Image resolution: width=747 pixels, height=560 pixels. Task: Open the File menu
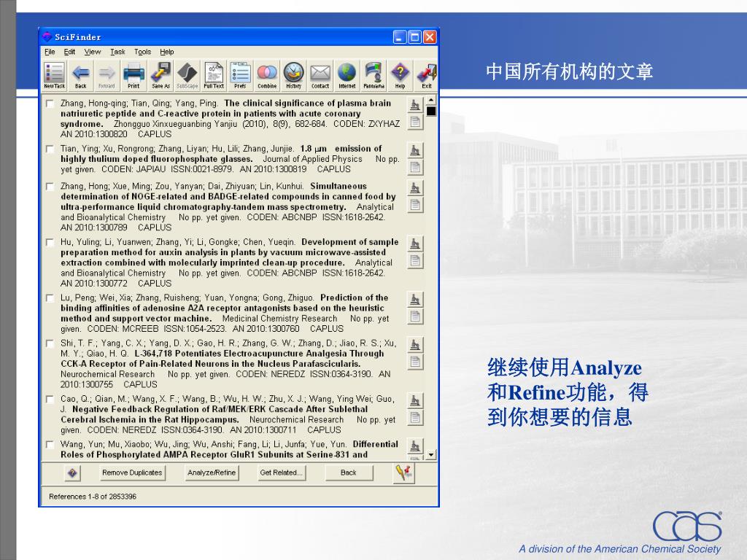pos(50,52)
